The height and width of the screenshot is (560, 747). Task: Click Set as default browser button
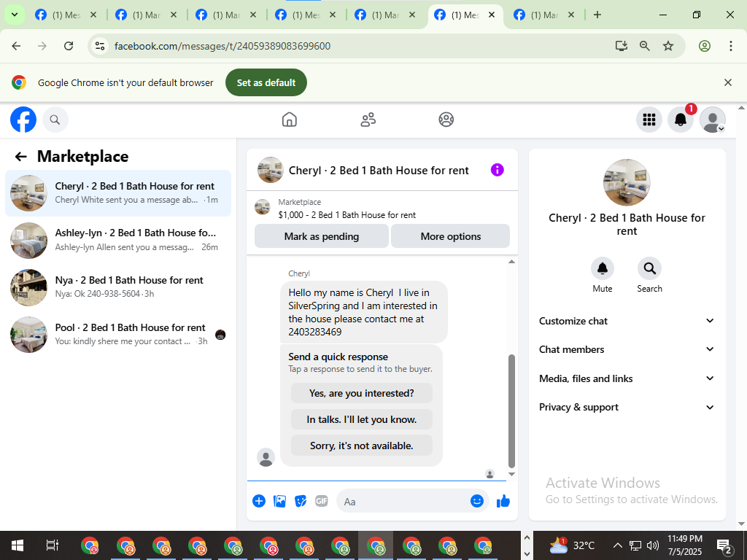tap(266, 82)
